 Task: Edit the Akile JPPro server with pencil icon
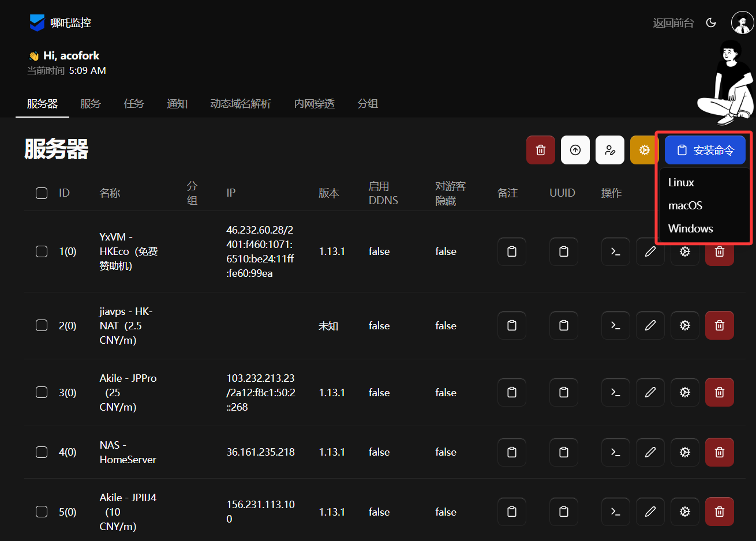650,392
